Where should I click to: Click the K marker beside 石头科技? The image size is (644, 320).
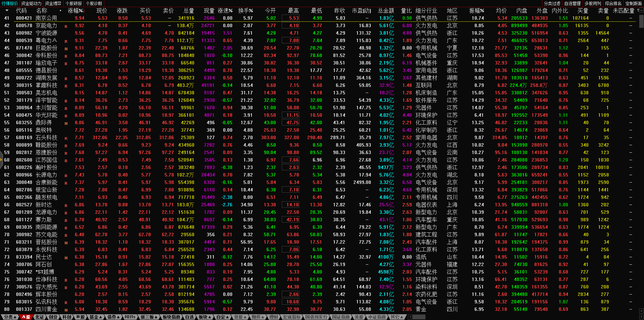66,138
